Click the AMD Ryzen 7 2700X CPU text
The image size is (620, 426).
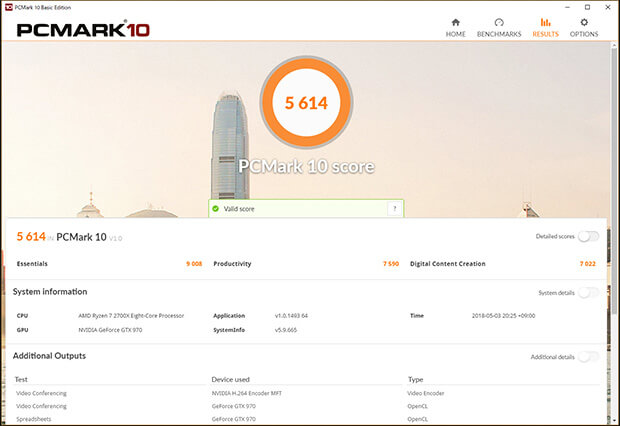point(131,316)
